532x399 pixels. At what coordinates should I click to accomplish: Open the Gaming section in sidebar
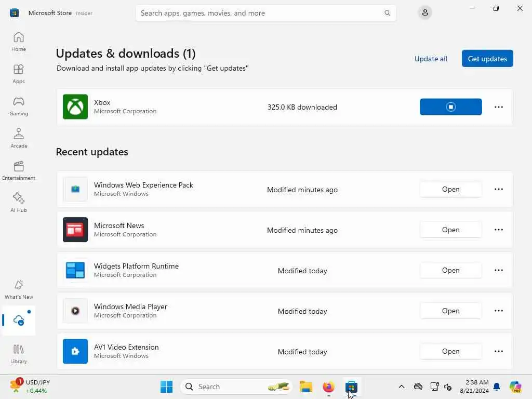pyautogui.click(x=19, y=106)
